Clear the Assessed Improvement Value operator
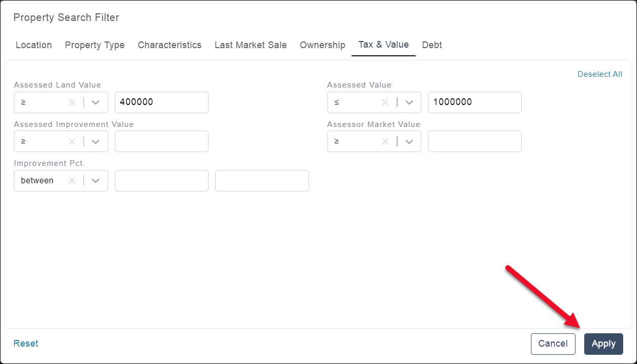 72,141
